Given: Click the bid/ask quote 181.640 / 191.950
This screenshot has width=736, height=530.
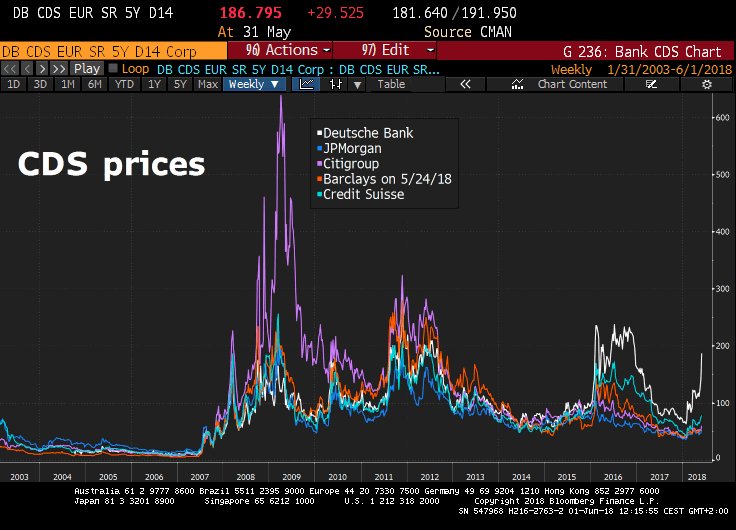Looking at the screenshot, I should click(x=454, y=13).
